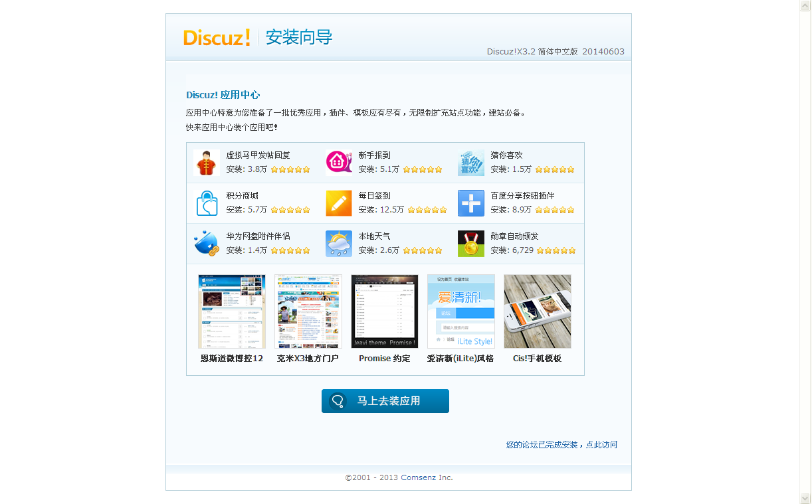View the Promise 约定 dark theme thumbnail
This screenshot has height=504, width=812.
385,311
